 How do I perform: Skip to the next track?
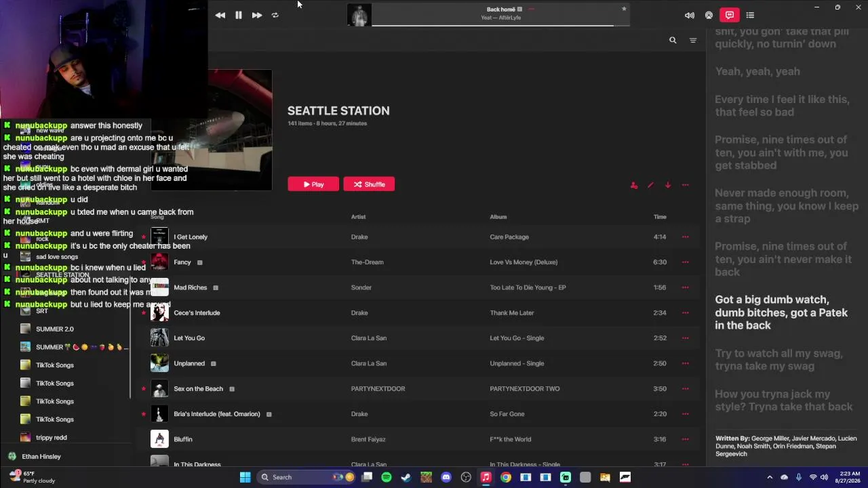pos(257,15)
